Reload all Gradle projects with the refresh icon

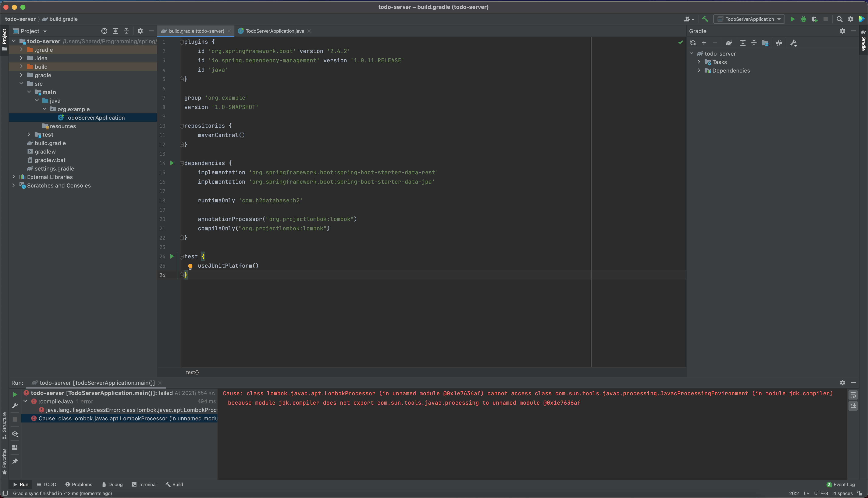[x=693, y=43]
